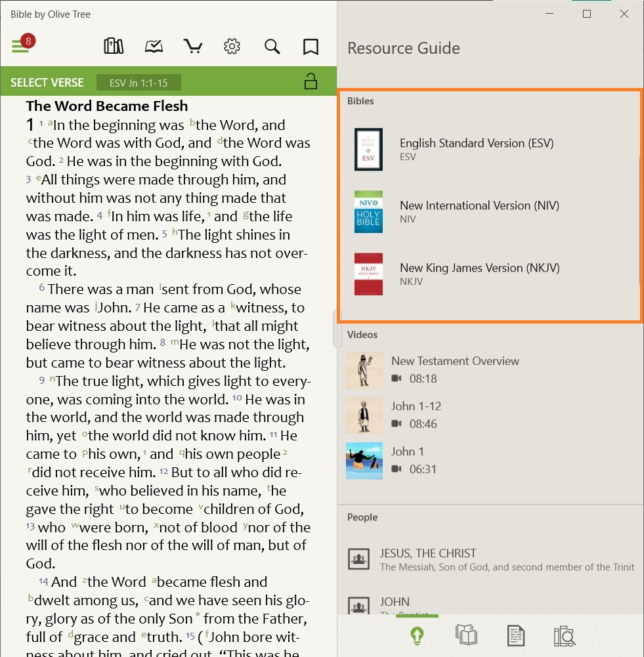Screen dimensions: 644x657
Task: Open the hamburger main menu
Action: pos(20,46)
